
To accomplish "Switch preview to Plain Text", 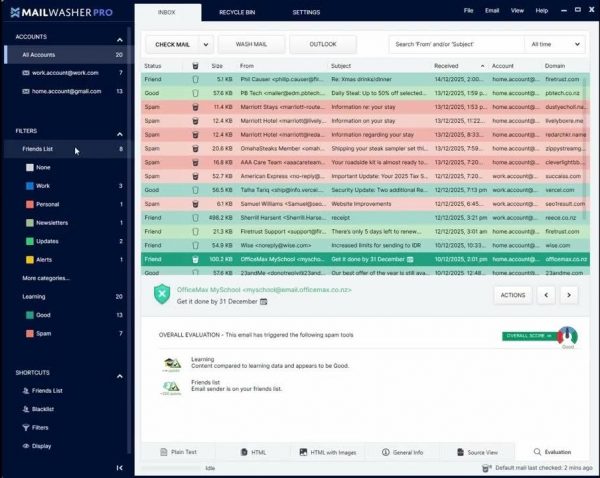I will (178, 452).
